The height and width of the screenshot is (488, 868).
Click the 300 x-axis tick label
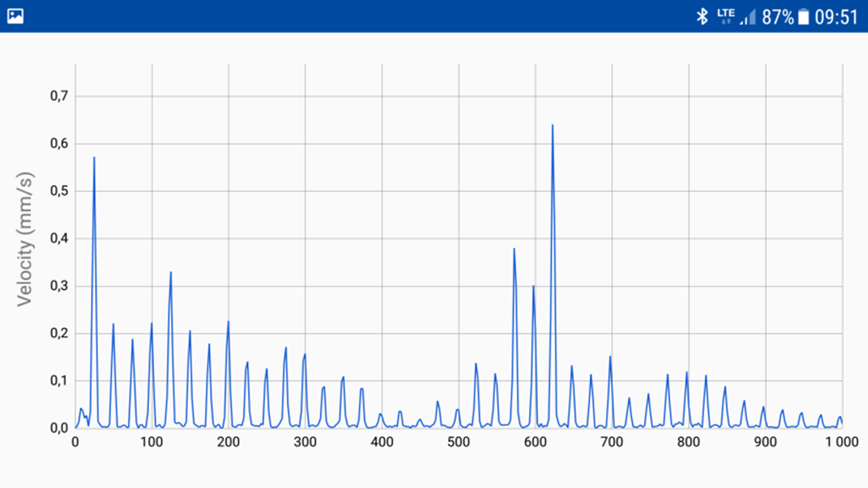click(305, 442)
